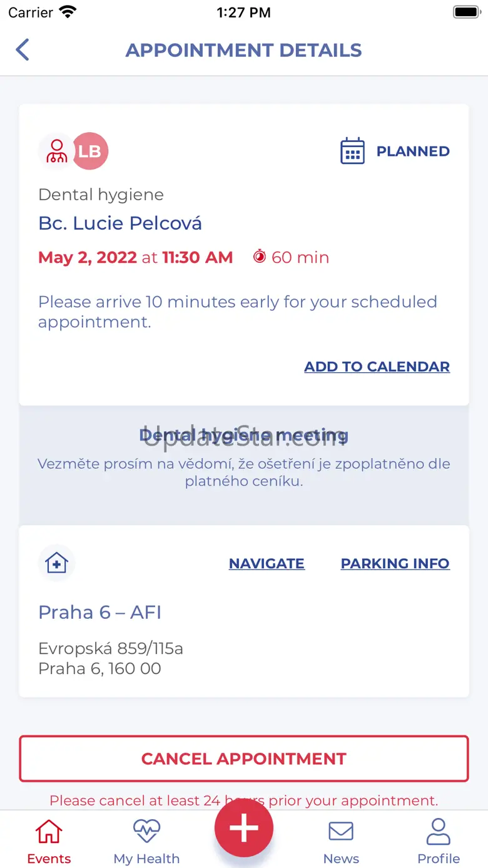Viewport: 488px width, 868px height.
Task: View Parking Info link
Action: coord(395,563)
